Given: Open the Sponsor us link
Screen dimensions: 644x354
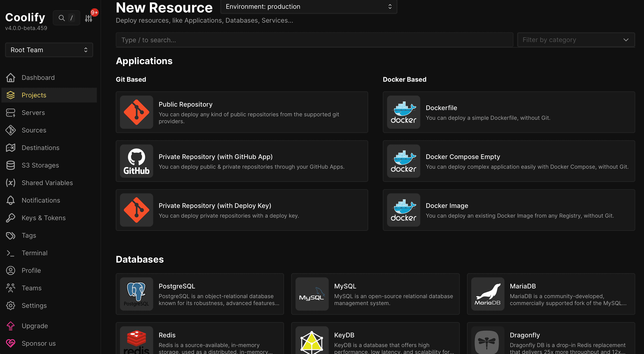Looking at the screenshot, I should tap(39, 343).
